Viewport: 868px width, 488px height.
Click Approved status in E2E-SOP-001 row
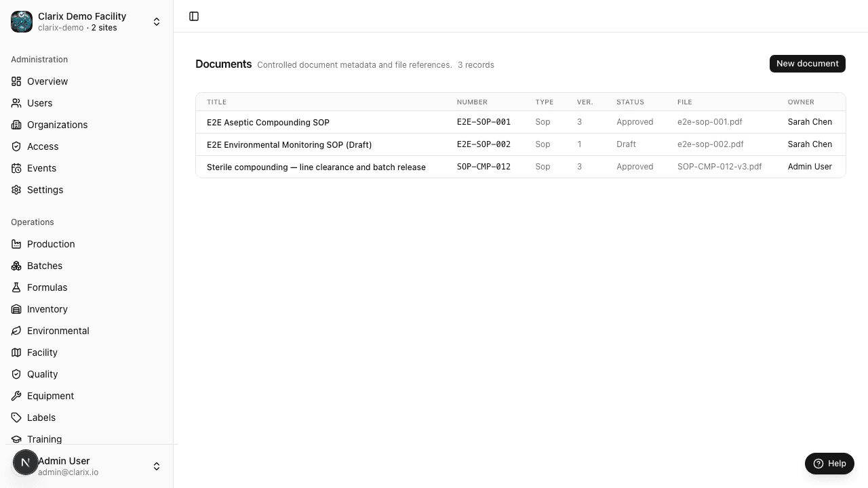(635, 122)
